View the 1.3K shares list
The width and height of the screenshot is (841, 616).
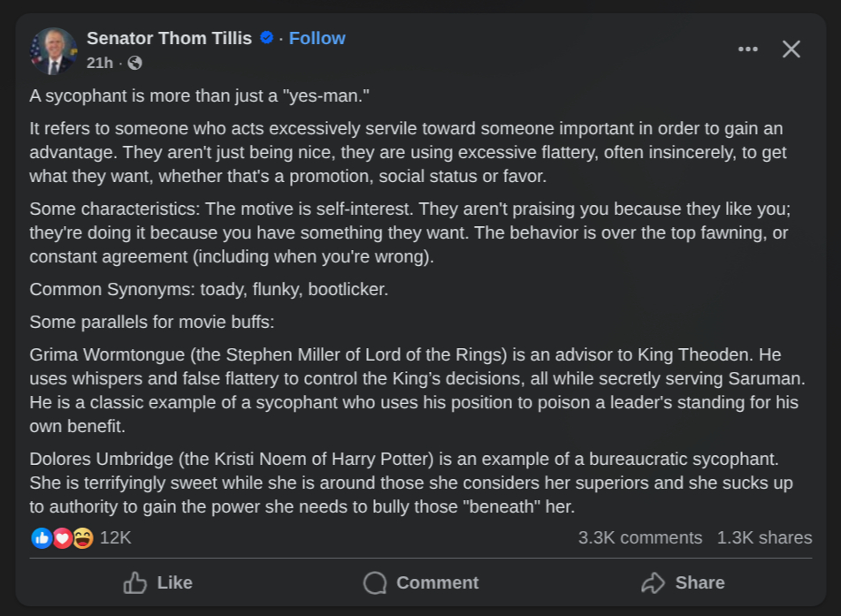[764, 537]
